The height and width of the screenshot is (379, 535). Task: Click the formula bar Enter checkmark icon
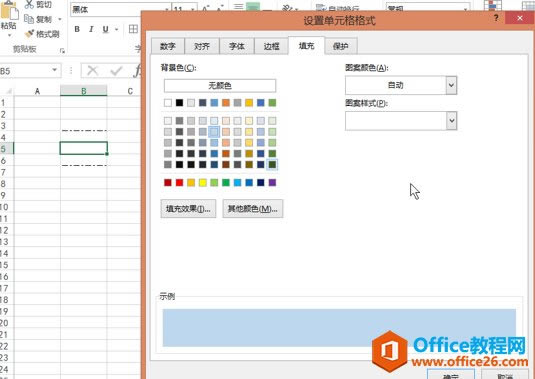pyautogui.click(x=116, y=71)
